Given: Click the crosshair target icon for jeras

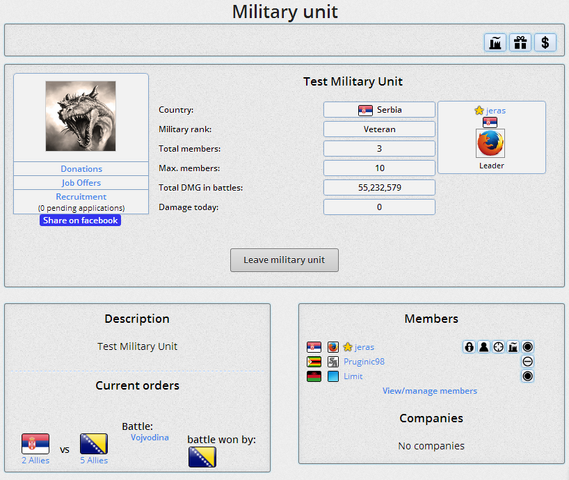Looking at the screenshot, I should [x=498, y=347].
